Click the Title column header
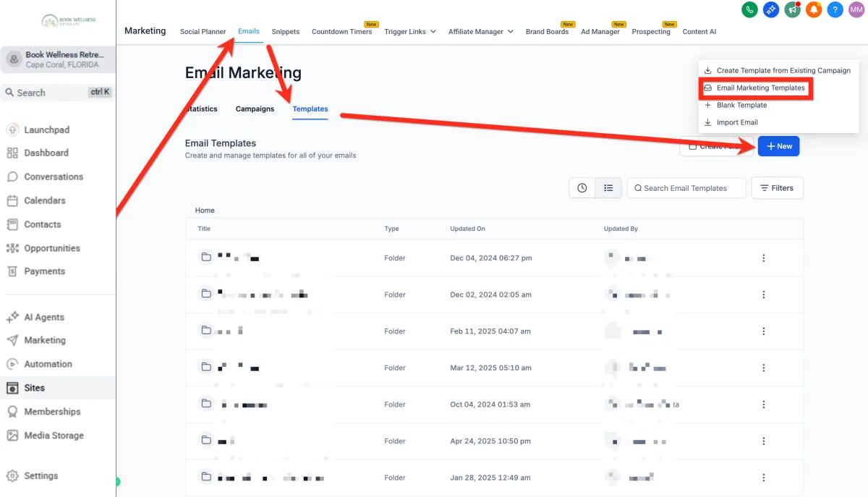This screenshot has width=868, height=497. 204,229
